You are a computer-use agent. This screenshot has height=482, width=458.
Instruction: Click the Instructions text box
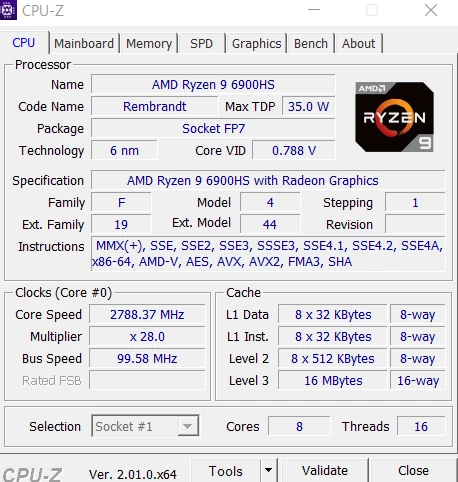(x=268, y=254)
